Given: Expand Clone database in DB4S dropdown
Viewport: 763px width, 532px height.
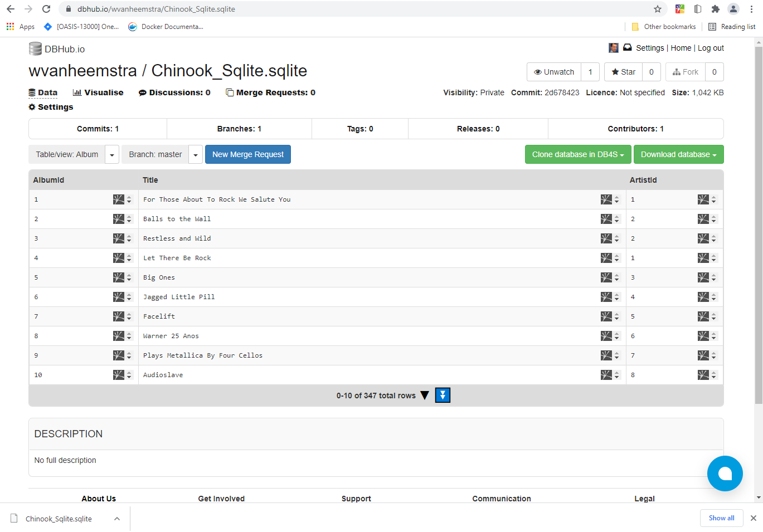Looking at the screenshot, I should click(x=578, y=154).
